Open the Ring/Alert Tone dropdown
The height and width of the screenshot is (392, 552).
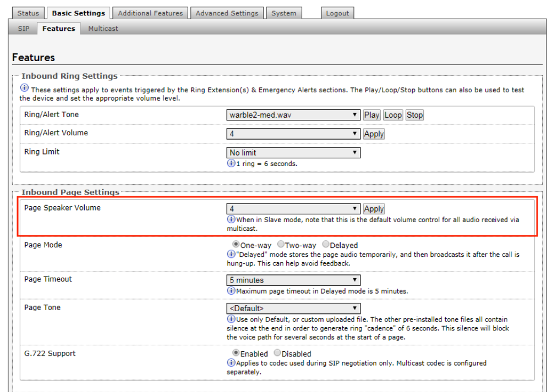point(293,115)
